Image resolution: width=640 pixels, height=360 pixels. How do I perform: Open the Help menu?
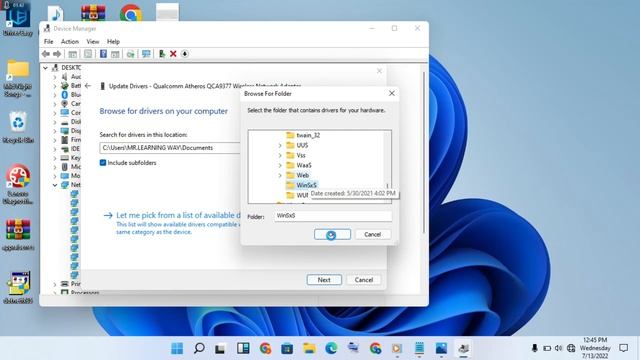(x=113, y=42)
